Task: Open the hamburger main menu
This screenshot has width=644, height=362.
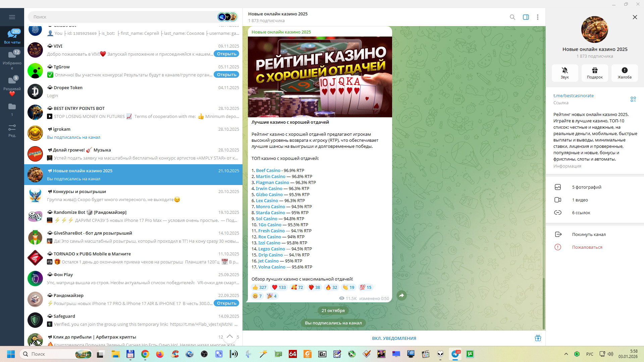Action: click(12, 17)
